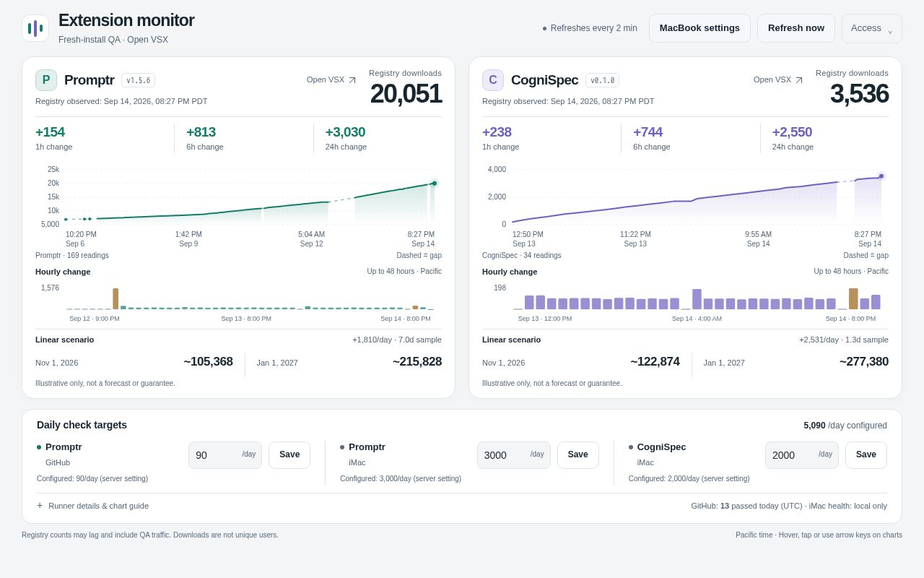Open CogniSpec's Open VSX link
924x578 pixels.
click(x=778, y=80)
